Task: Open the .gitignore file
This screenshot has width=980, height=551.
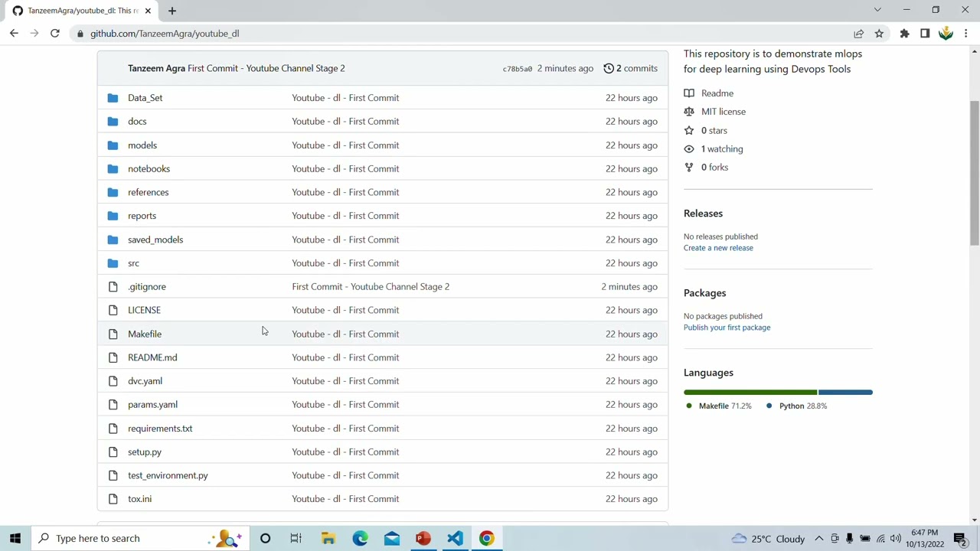Action: pyautogui.click(x=147, y=287)
